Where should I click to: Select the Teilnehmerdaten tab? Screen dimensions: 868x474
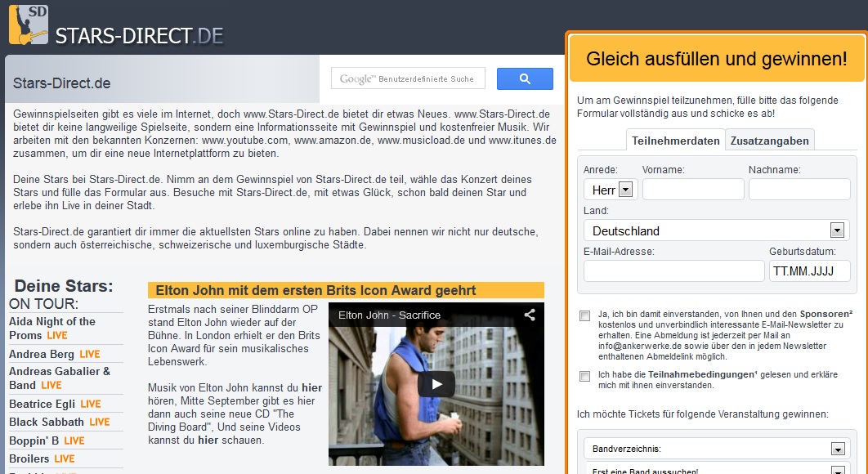675,140
